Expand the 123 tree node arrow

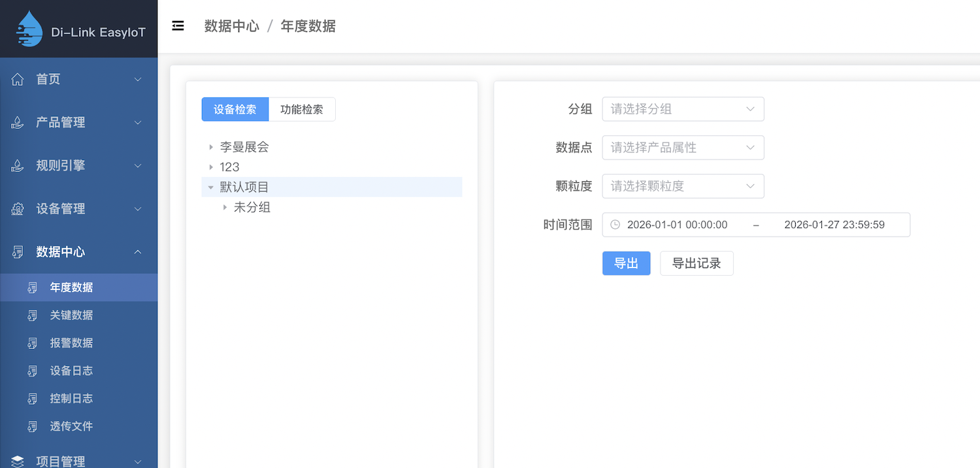click(211, 167)
